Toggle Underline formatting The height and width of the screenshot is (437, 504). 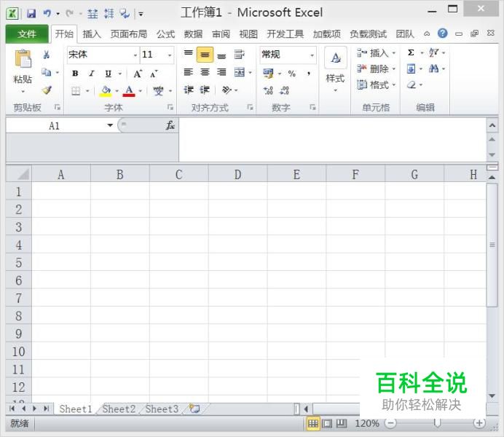coord(109,74)
